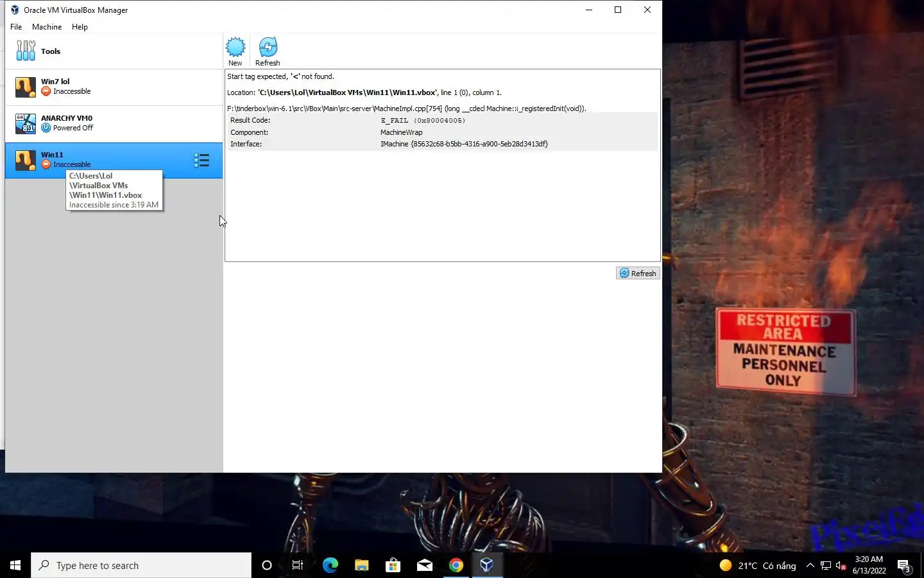The width and height of the screenshot is (924, 578).
Task: Open the Machine menu
Action: tap(47, 27)
